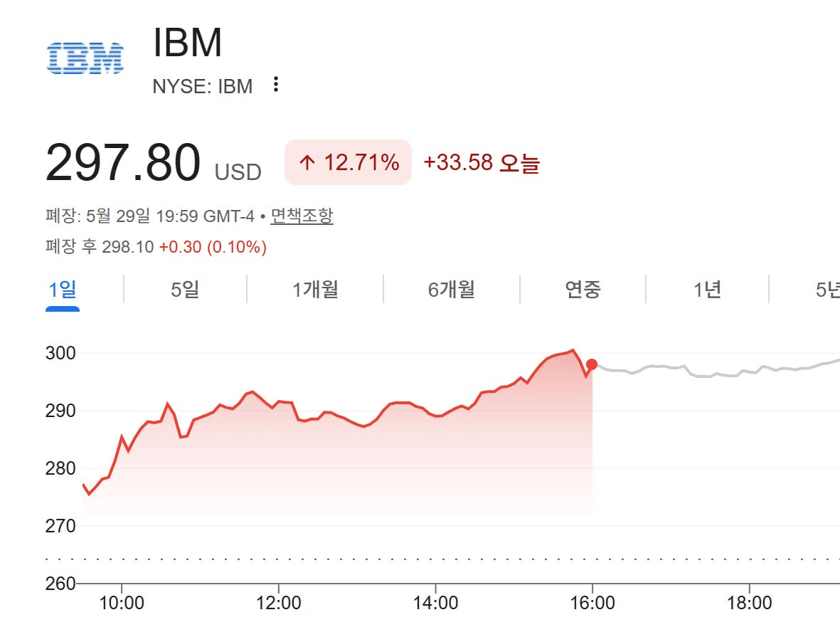Open the three-dot more options menu
The height and width of the screenshot is (632, 840).
click(x=276, y=84)
